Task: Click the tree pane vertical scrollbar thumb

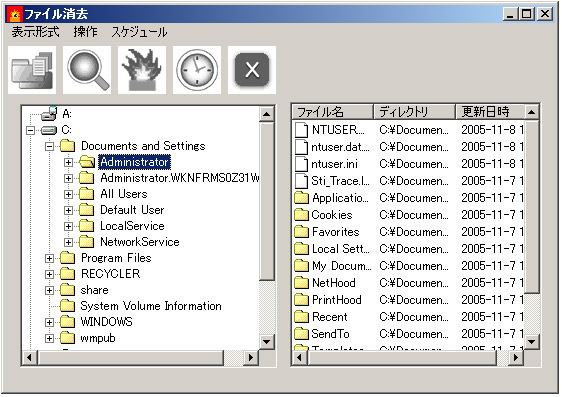Action: tap(266, 201)
